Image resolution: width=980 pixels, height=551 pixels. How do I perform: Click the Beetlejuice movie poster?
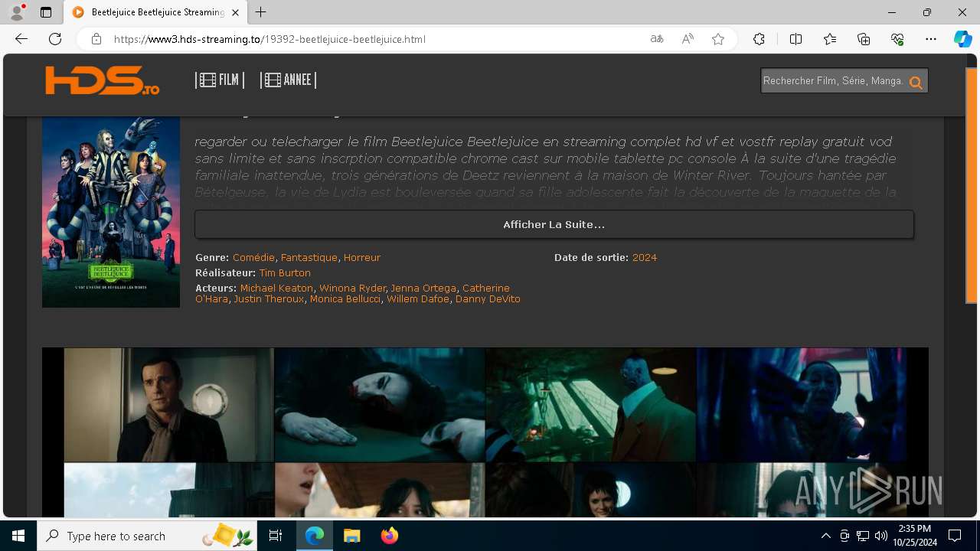[x=111, y=212]
